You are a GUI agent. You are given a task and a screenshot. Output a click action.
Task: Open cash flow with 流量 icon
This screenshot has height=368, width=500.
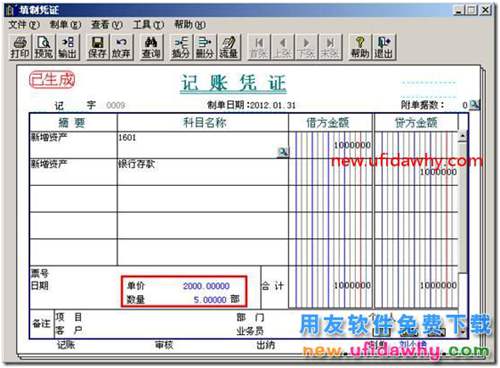pos(228,47)
